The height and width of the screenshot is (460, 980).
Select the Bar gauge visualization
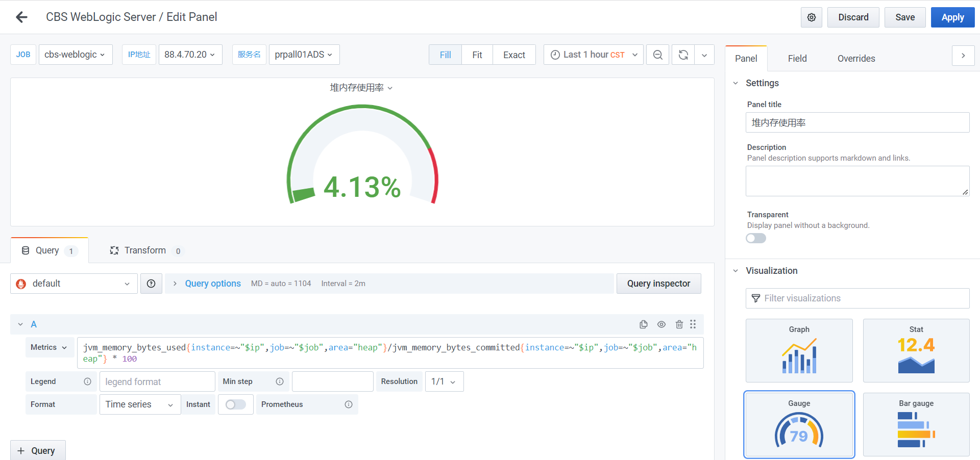(x=916, y=424)
